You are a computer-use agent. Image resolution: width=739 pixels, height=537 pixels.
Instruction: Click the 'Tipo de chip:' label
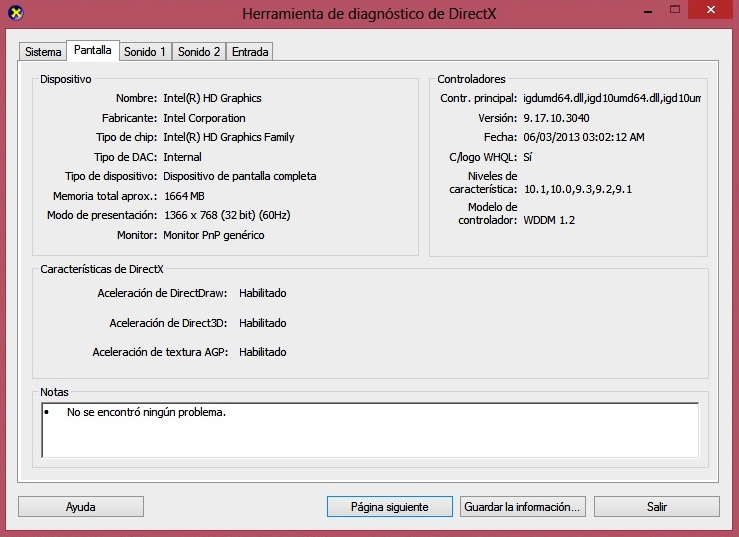126,137
